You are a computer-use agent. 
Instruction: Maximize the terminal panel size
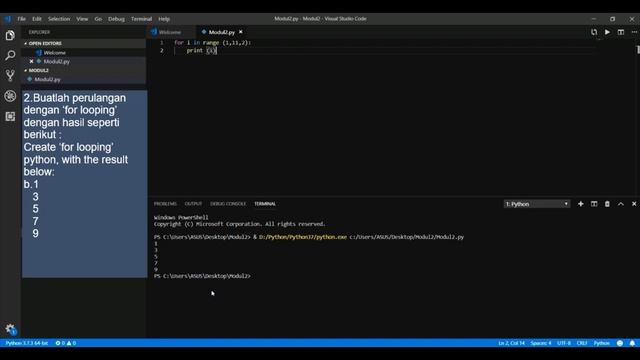(x=621, y=204)
